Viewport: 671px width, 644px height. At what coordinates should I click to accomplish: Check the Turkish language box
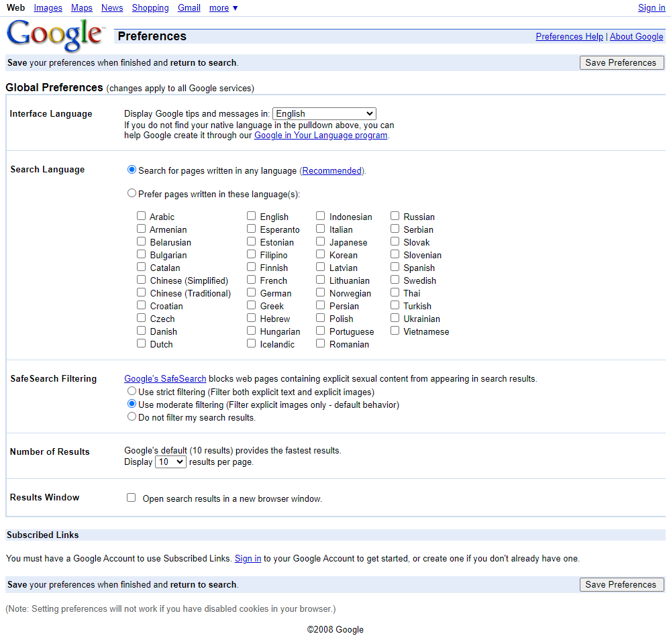tap(395, 305)
